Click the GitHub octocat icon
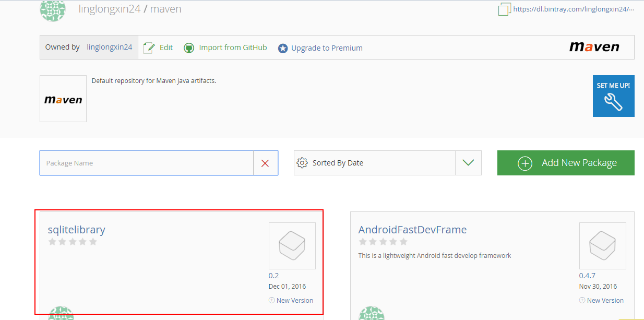The height and width of the screenshot is (320, 644). pos(189,48)
